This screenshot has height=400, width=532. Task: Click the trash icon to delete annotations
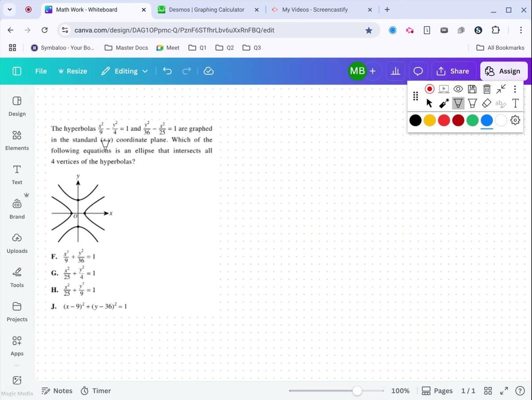point(486,89)
